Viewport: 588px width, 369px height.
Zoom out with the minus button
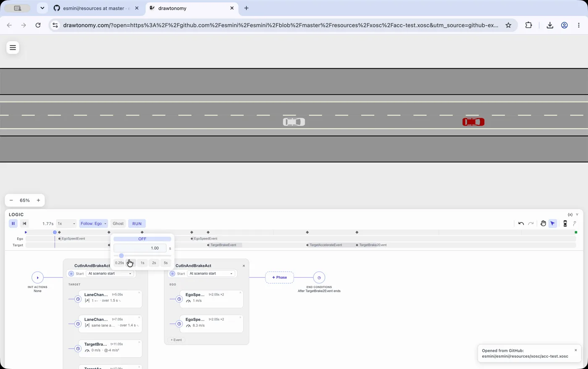(x=11, y=200)
